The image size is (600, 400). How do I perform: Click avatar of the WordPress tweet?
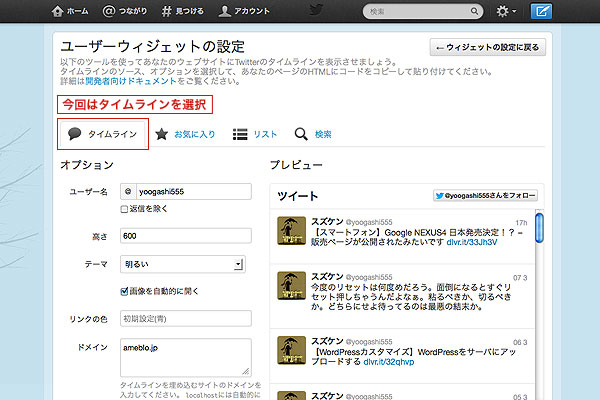click(292, 350)
